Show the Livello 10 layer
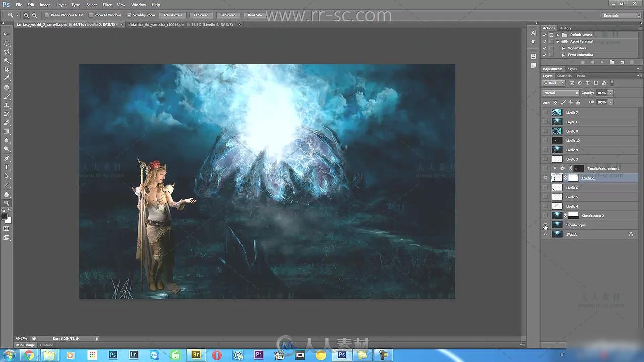 (546, 141)
